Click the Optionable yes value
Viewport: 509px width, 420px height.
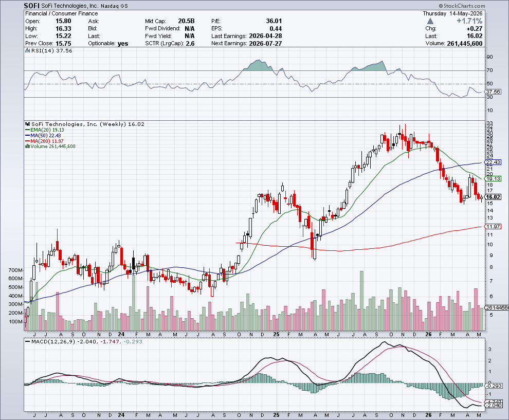(x=123, y=44)
